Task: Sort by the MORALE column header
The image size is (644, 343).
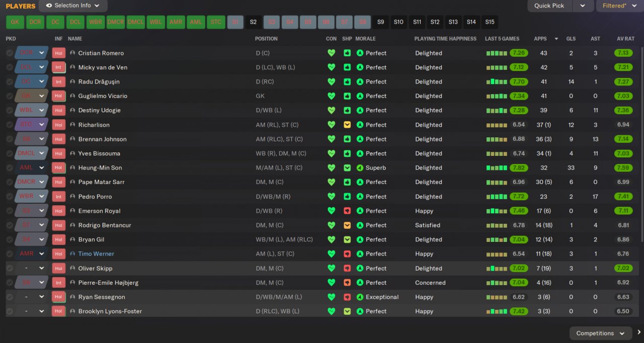Action: tap(365, 39)
